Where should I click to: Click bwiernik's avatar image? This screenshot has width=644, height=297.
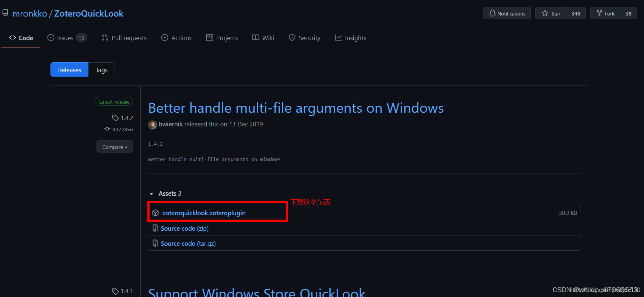pyautogui.click(x=153, y=125)
